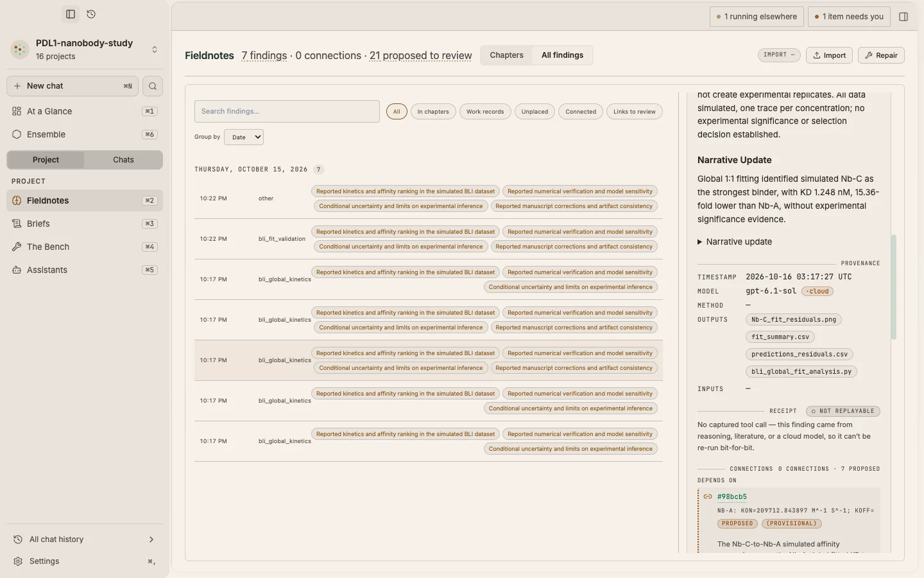Click the Assistants robot icon
The height and width of the screenshot is (578, 924).
tap(17, 270)
